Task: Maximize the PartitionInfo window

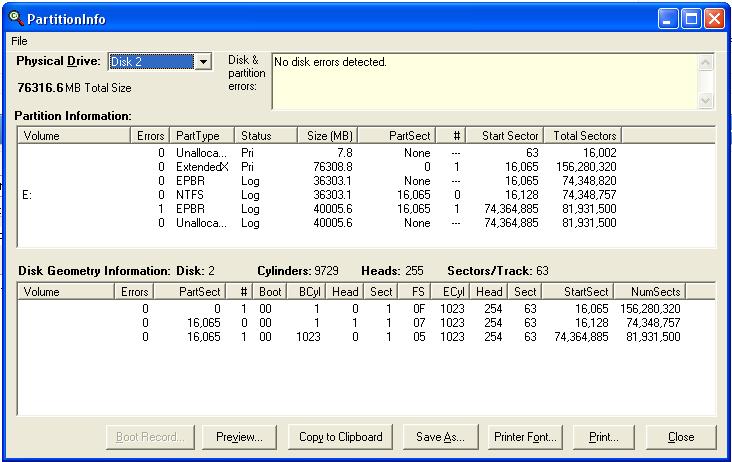Action: tap(691, 19)
